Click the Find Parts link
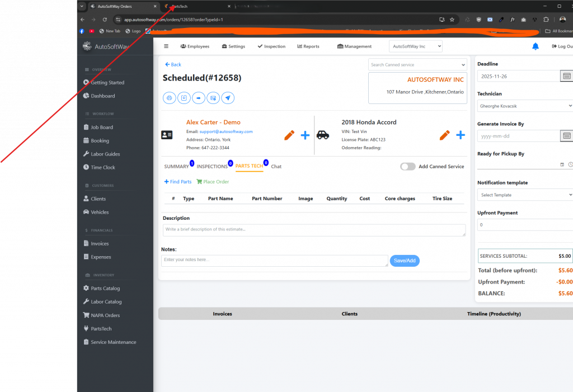This screenshot has width=573, height=392. (177, 182)
